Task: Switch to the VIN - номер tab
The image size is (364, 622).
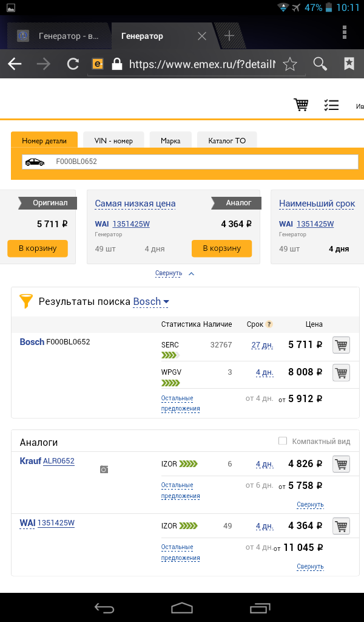Action: (x=113, y=140)
